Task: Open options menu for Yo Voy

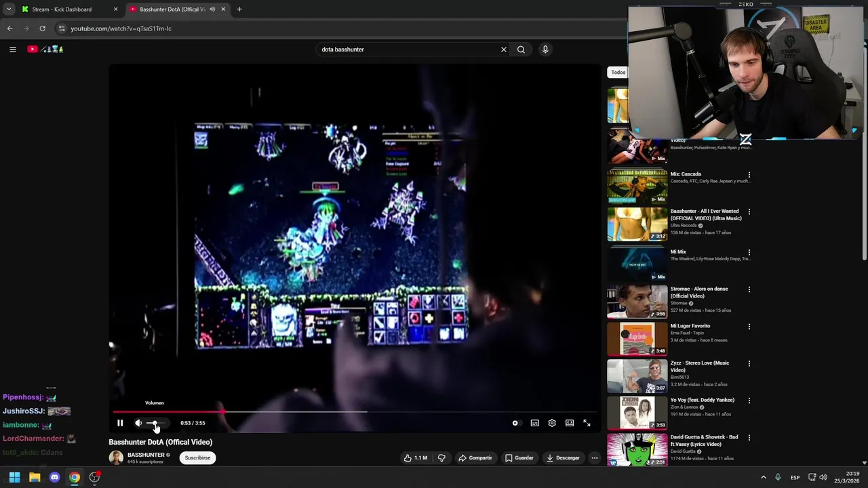Action: tap(749, 401)
